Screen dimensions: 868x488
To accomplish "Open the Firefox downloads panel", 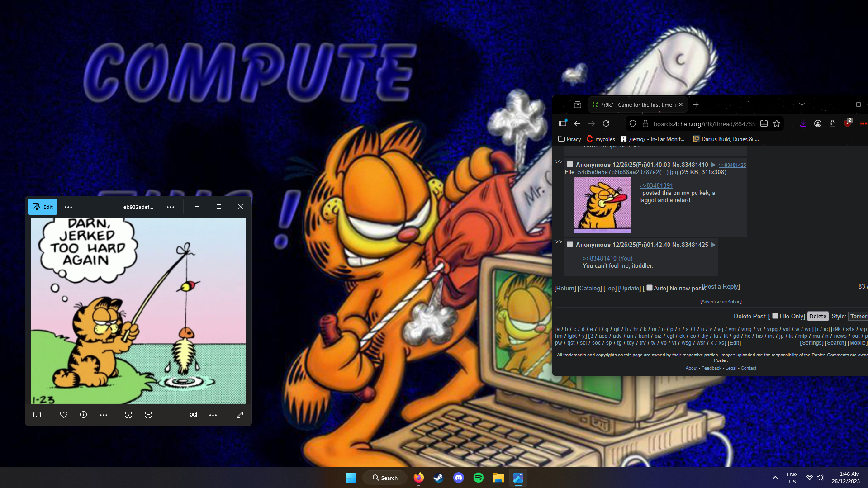I will pyautogui.click(x=803, y=123).
